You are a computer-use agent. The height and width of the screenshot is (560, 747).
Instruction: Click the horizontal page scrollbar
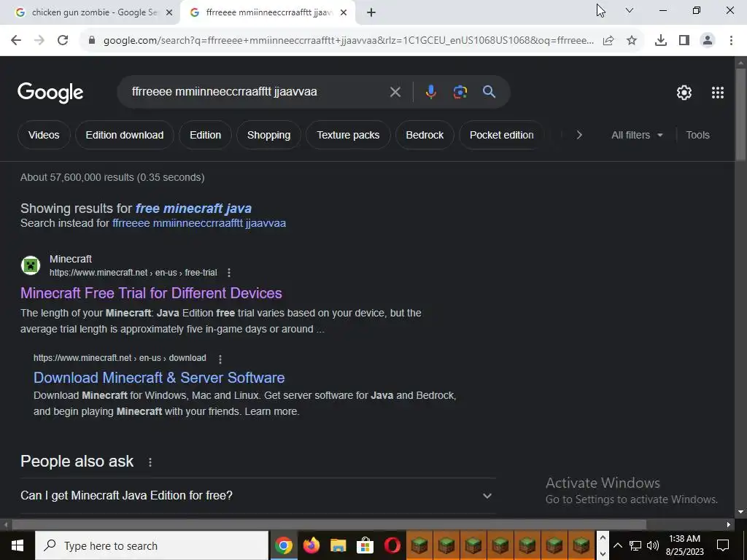pyautogui.click(x=329, y=525)
